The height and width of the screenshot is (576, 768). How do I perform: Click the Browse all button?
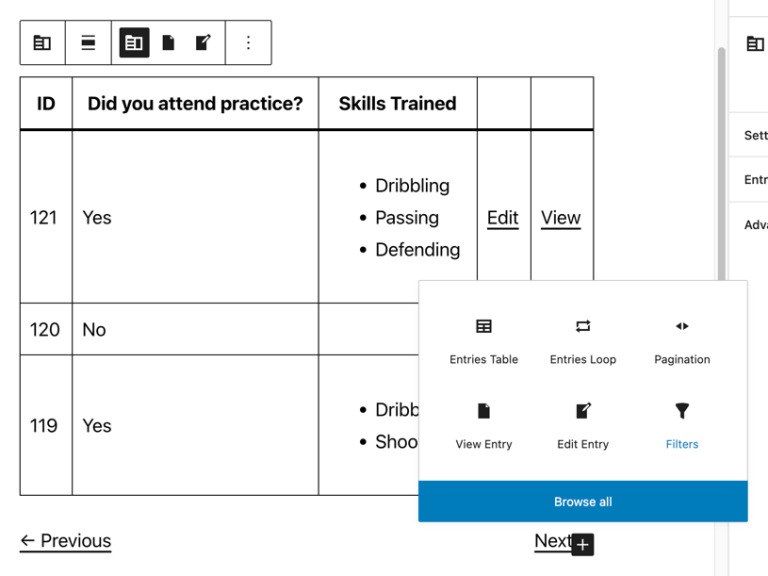coord(583,502)
